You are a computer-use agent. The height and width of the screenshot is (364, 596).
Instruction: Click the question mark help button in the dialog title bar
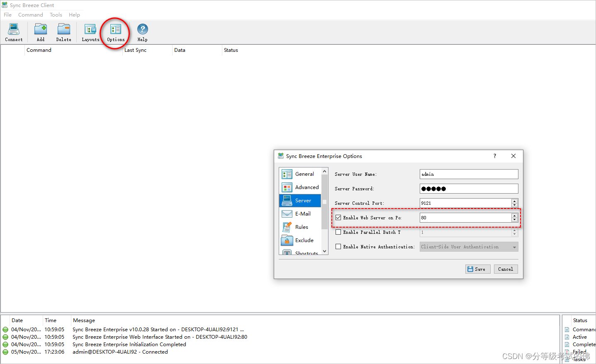tap(494, 156)
